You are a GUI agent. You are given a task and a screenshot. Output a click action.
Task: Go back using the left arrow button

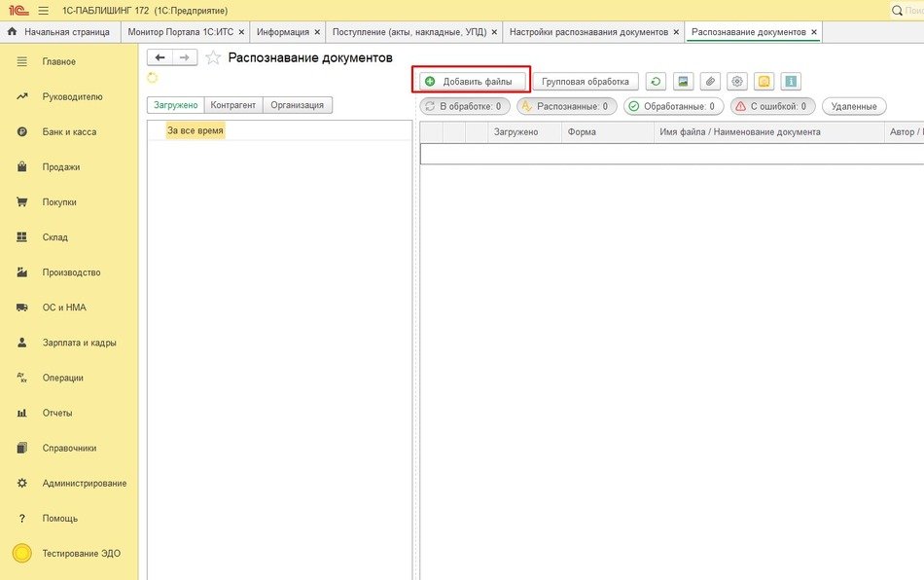(160, 57)
